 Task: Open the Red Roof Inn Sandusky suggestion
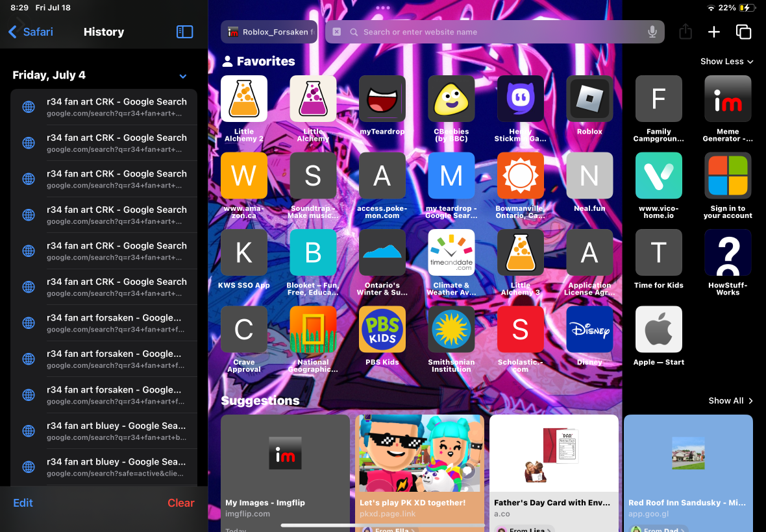[688, 473]
